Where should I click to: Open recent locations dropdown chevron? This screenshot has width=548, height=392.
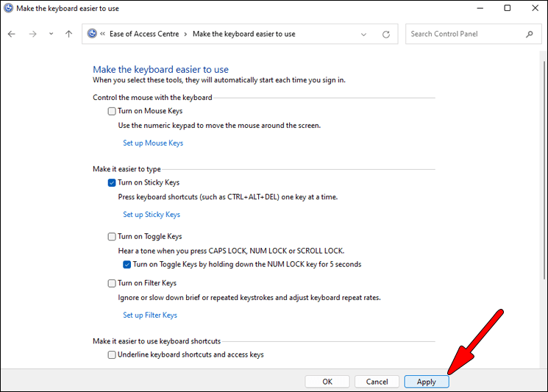coord(51,34)
